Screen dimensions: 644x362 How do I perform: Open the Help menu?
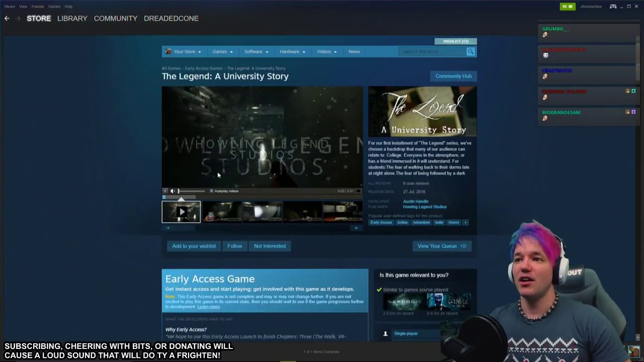(68, 7)
